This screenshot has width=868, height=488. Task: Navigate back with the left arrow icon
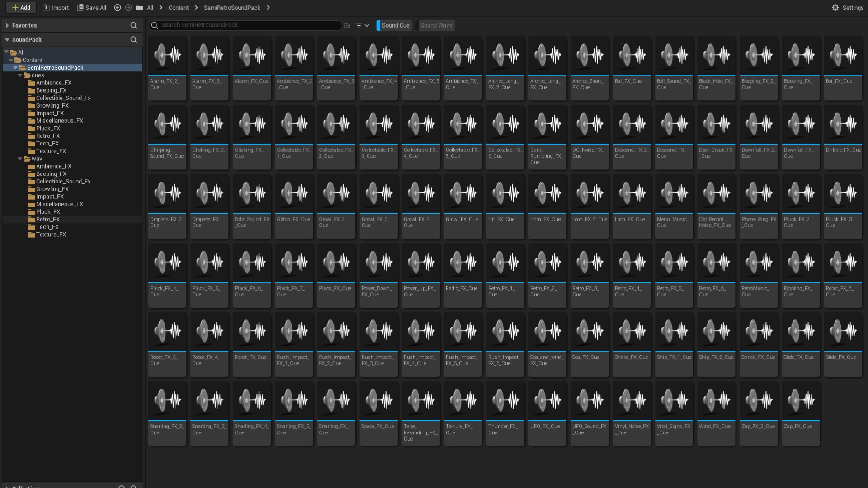pos(118,8)
